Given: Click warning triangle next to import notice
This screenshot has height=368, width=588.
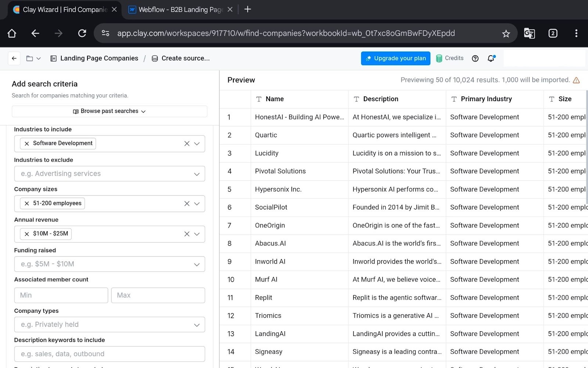Looking at the screenshot, I should pyautogui.click(x=576, y=80).
